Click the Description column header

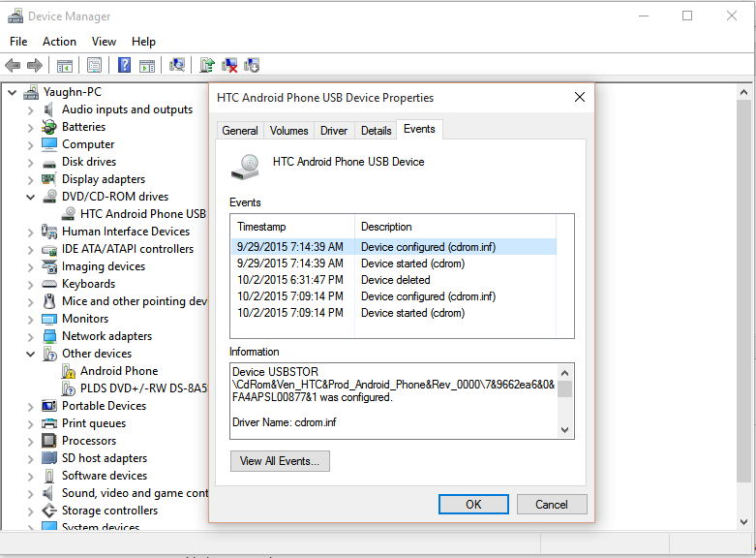(x=456, y=227)
